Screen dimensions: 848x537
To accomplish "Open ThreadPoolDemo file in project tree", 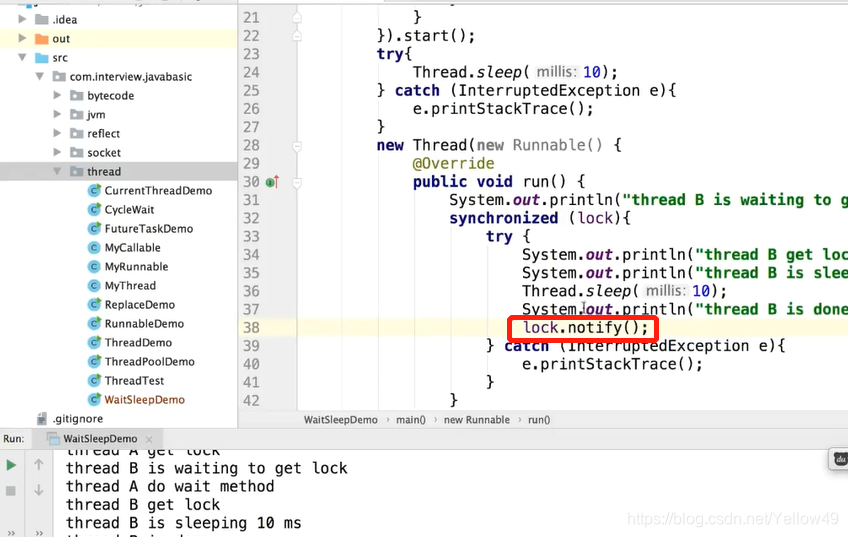I will coord(149,361).
